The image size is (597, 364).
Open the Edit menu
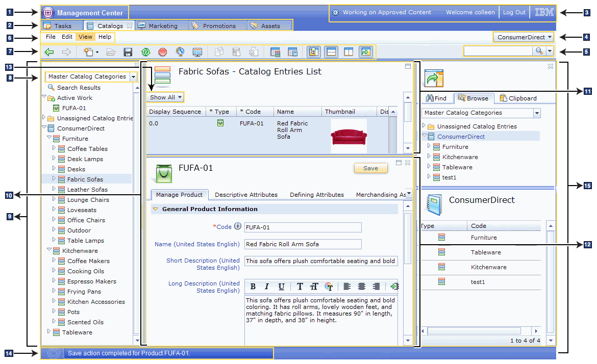[x=67, y=37]
